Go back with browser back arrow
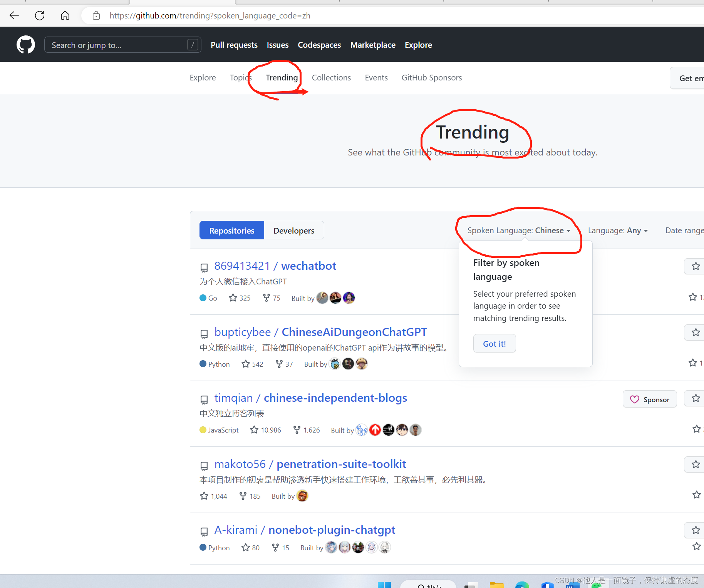The image size is (704, 588). (x=14, y=15)
